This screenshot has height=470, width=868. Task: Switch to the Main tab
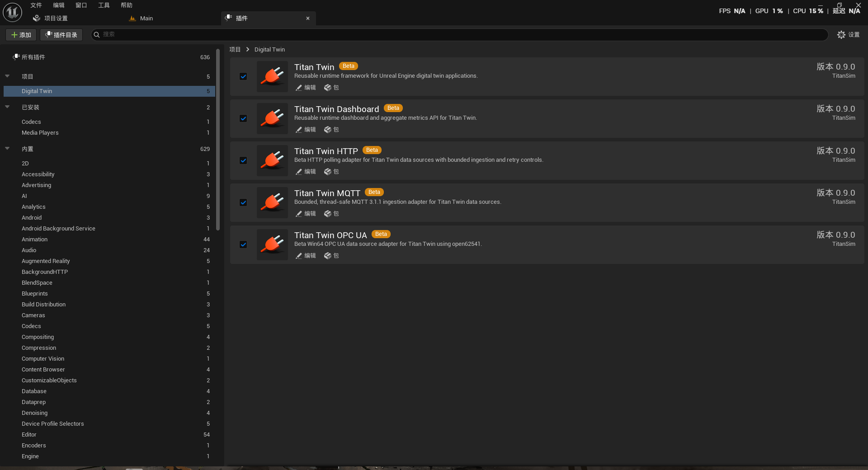click(146, 19)
